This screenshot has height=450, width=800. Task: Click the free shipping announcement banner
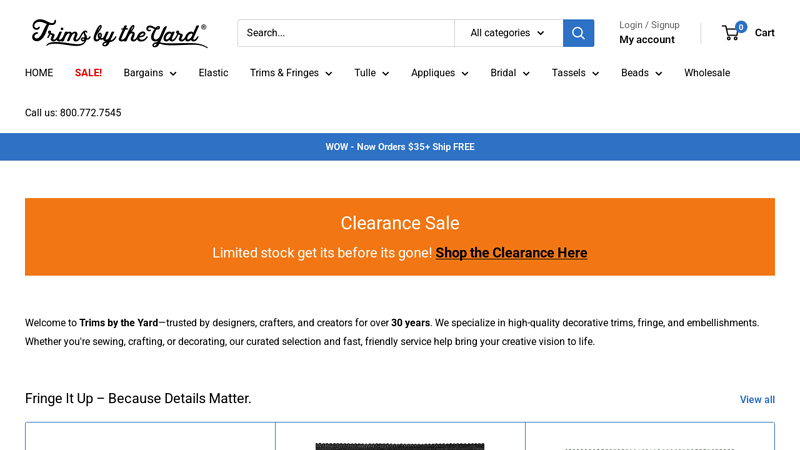pyautogui.click(x=400, y=147)
